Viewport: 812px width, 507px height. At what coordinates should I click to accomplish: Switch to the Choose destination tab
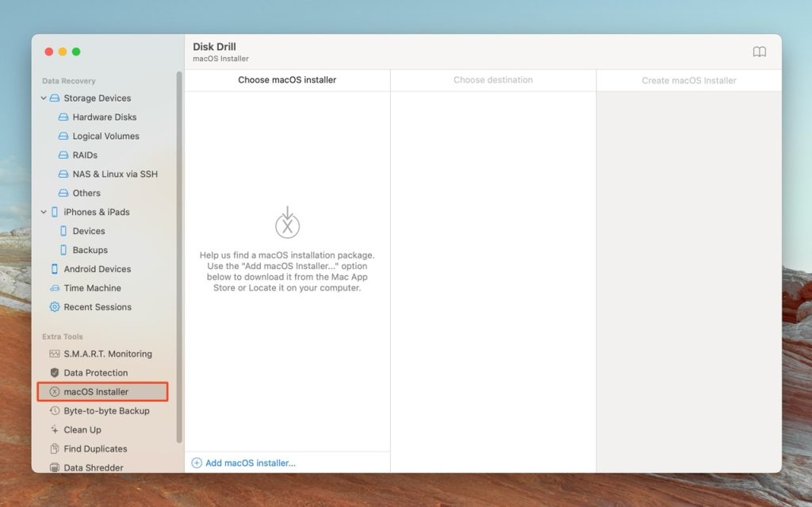492,80
